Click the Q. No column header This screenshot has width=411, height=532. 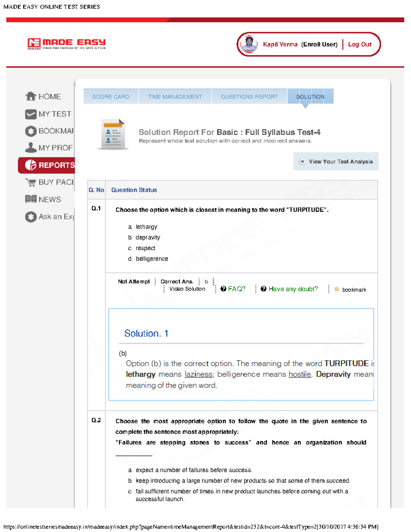click(x=96, y=190)
